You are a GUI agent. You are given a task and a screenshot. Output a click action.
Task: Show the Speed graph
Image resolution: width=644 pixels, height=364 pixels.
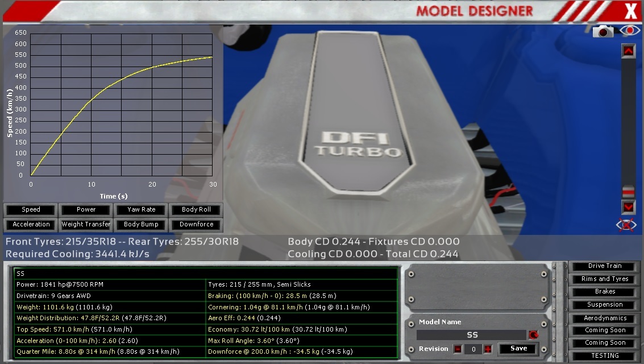31,209
